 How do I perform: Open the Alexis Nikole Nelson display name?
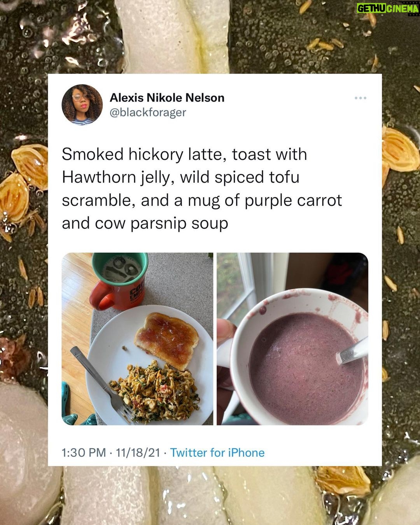point(167,98)
